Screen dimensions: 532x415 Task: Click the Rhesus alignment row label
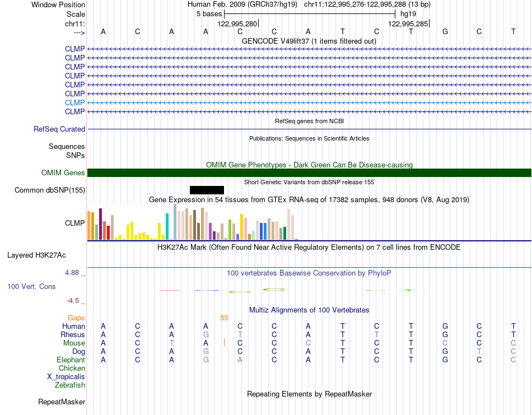click(x=73, y=334)
